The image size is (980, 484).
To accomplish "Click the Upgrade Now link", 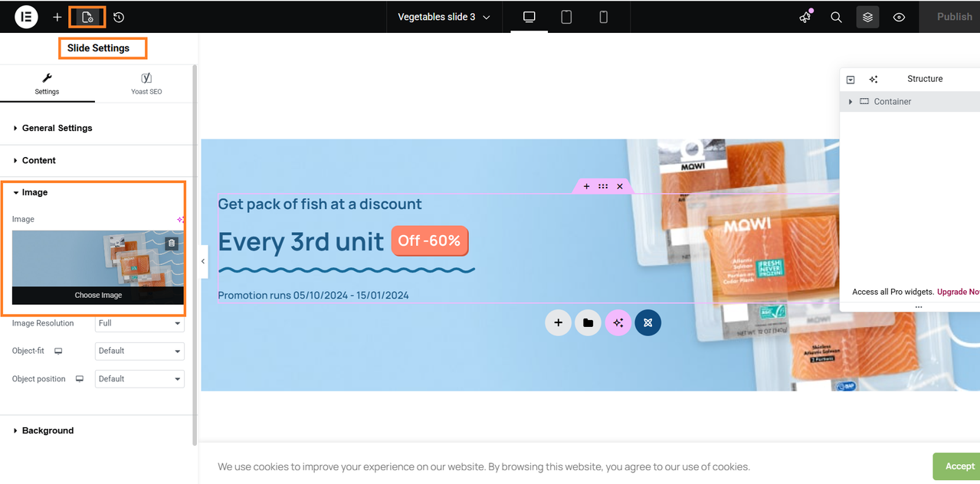I will [x=959, y=292].
